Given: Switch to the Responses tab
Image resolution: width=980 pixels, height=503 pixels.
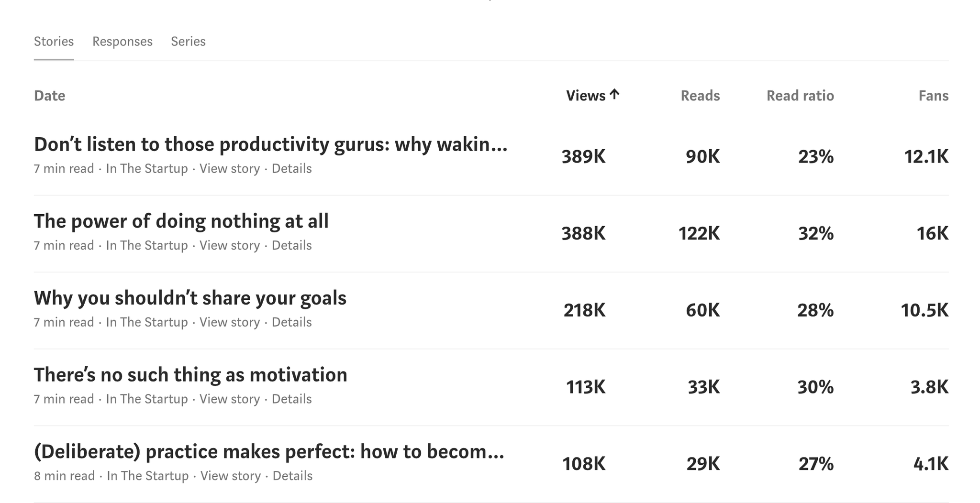Looking at the screenshot, I should [x=122, y=42].
